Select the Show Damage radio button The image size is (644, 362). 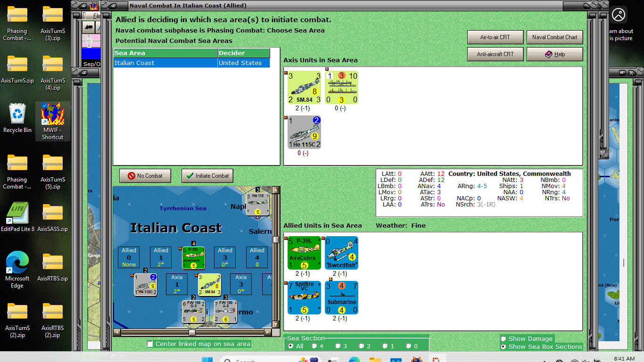point(504,338)
